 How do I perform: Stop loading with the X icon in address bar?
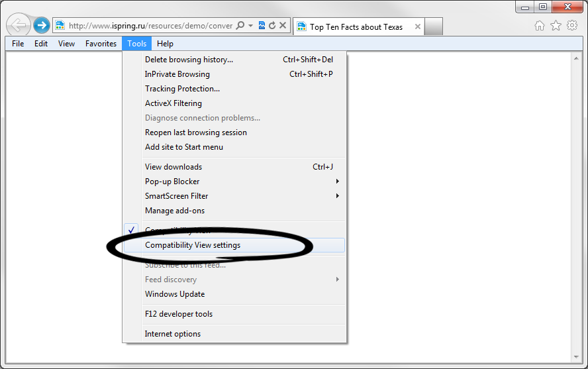283,25
